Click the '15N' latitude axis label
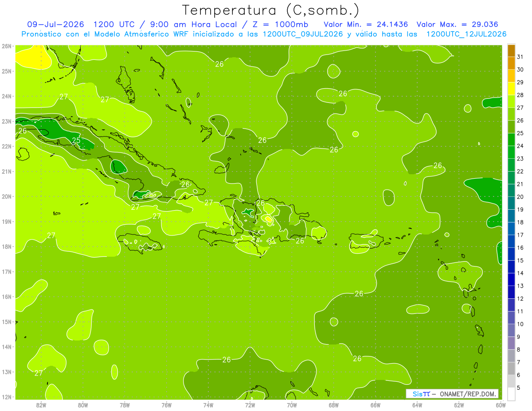 coord(7,321)
